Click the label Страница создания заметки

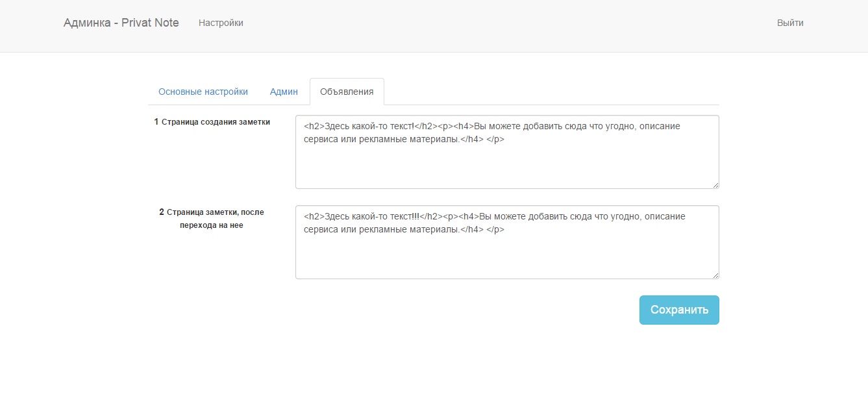tap(215, 121)
